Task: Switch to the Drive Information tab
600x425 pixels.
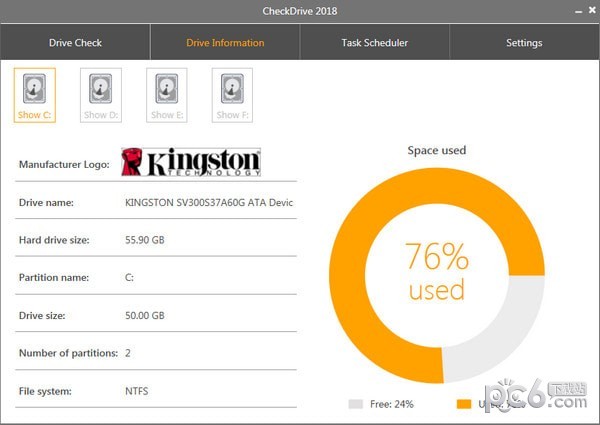Action: tap(225, 43)
